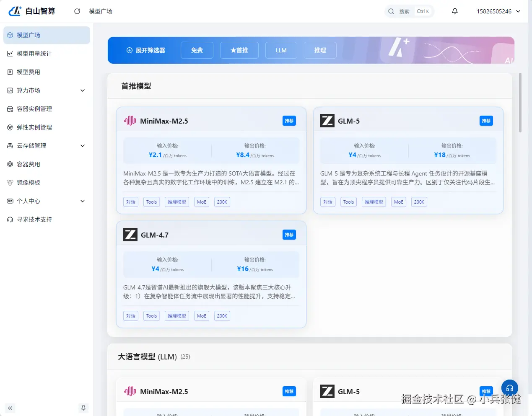The height and width of the screenshot is (416, 532).
Task: Click the pin icon at sidebar bottom
Action: 83,408
